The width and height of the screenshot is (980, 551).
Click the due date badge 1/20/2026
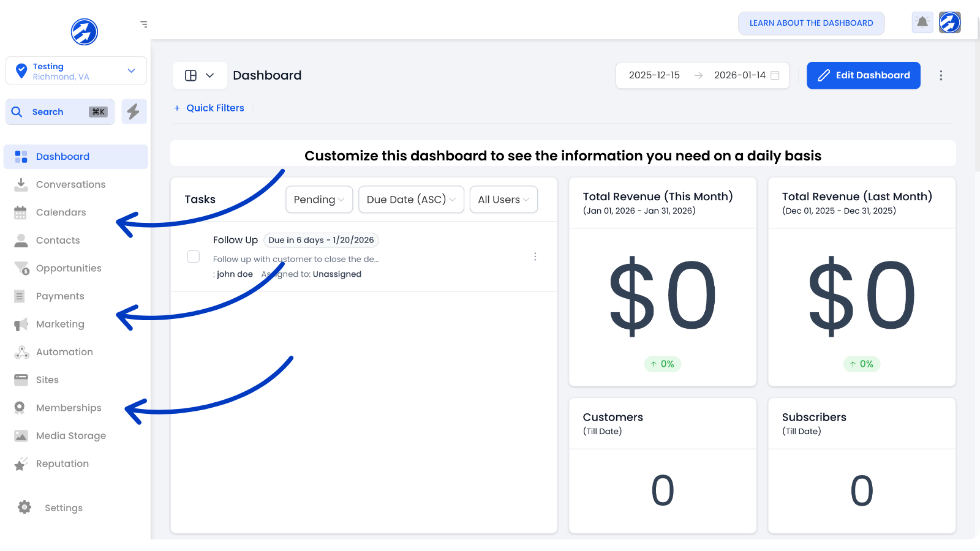[321, 240]
